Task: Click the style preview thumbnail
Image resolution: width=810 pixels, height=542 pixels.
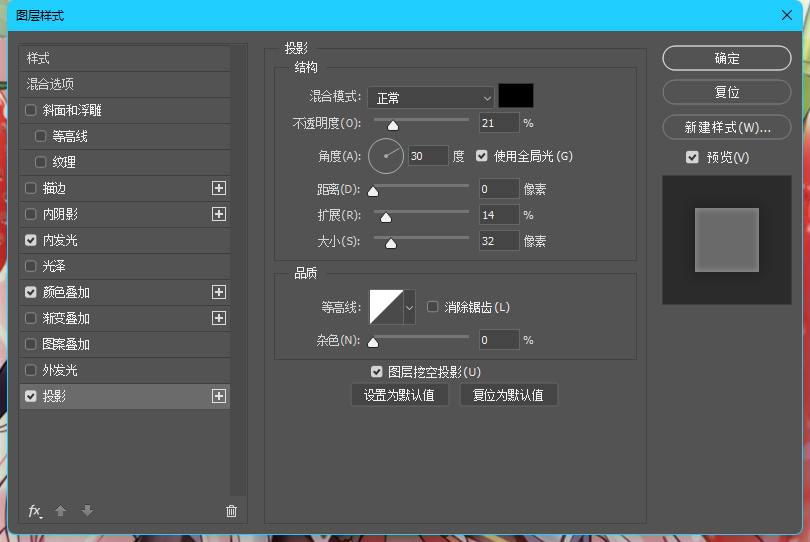Action: click(726, 240)
